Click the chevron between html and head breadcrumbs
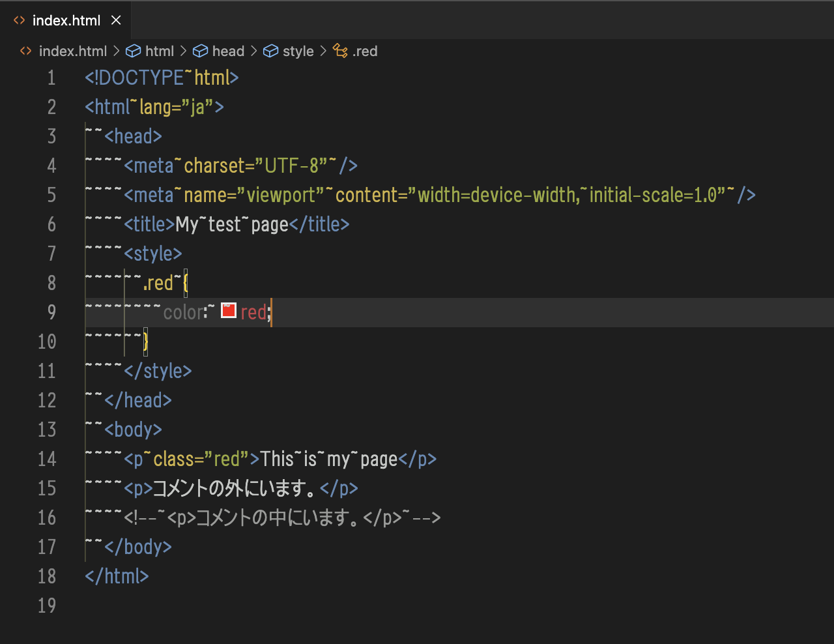834x644 pixels. 184,51
